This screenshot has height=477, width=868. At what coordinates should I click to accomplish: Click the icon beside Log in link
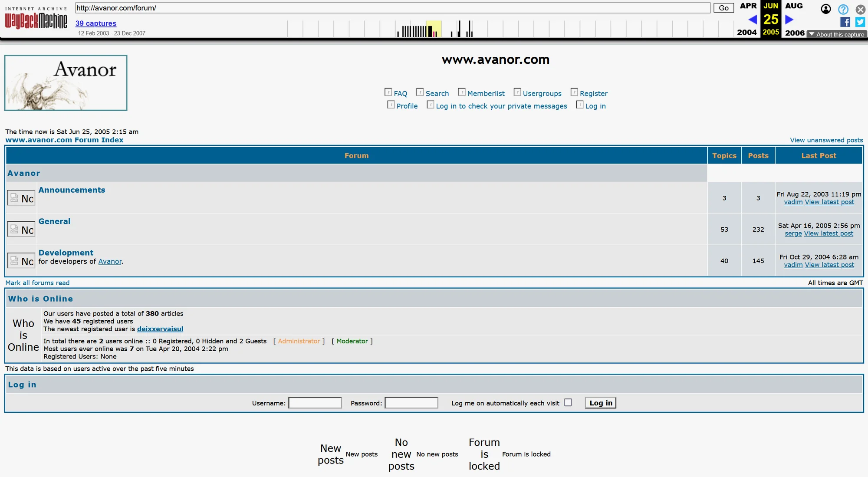pyautogui.click(x=579, y=105)
